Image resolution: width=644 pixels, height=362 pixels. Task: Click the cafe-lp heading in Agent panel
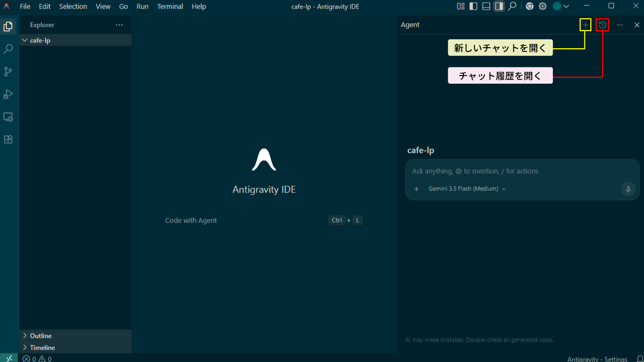point(421,150)
